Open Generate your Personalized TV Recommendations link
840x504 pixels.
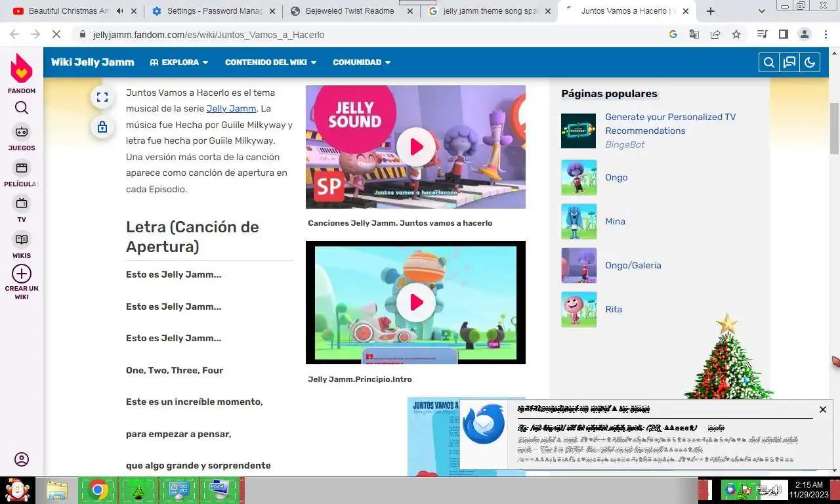[x=670, y=123]
